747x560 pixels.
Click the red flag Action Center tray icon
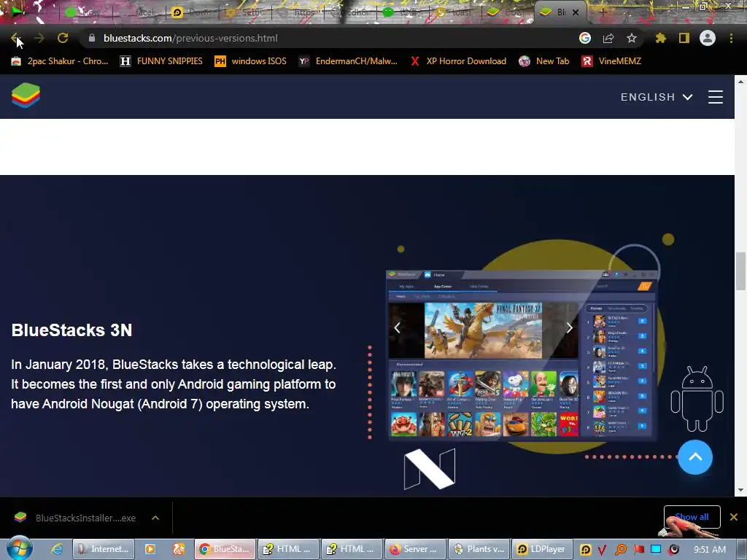click(x=638, y=550)
